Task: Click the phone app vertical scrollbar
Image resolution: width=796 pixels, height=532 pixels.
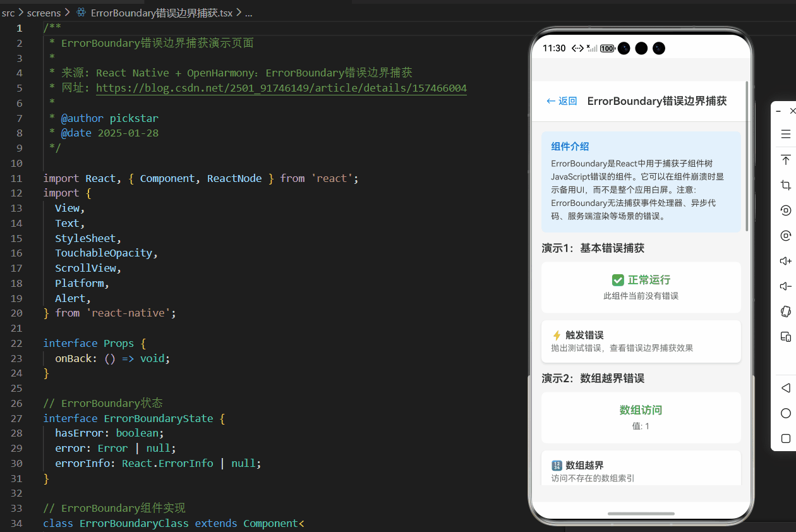Action: [747, 156]
